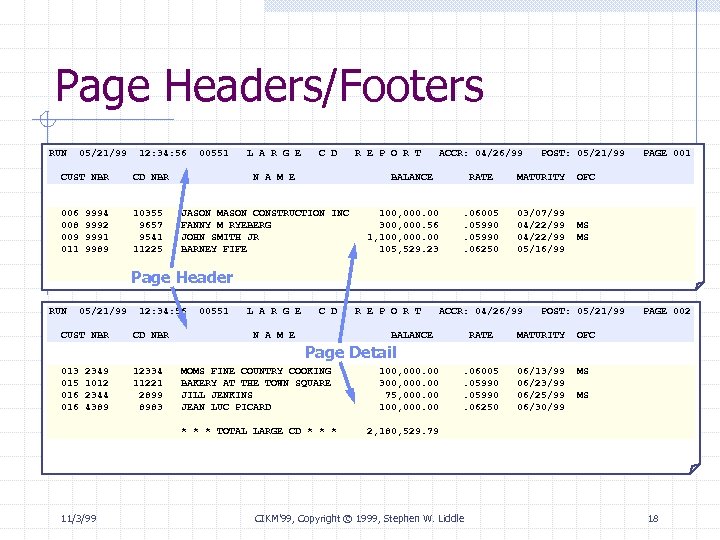Screen dimensions: 720x540
Task: Click customer number 011 9989
Action: pos(85,249)
